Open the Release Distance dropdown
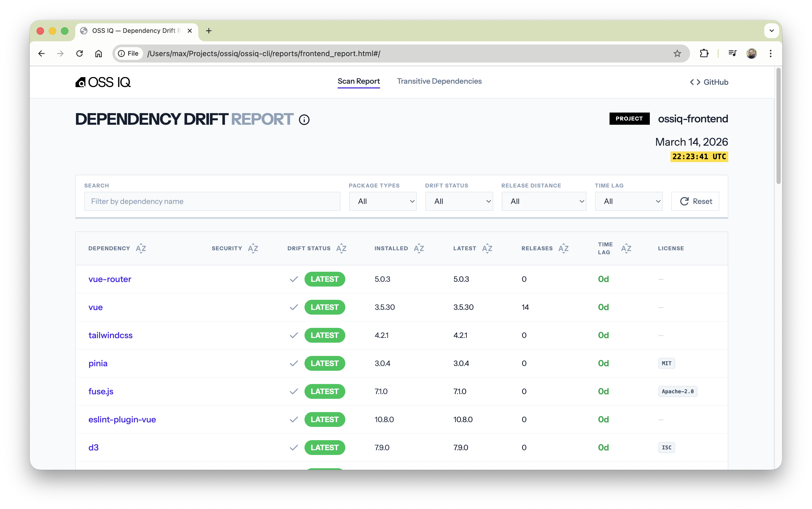 click(x=544, y=201)
